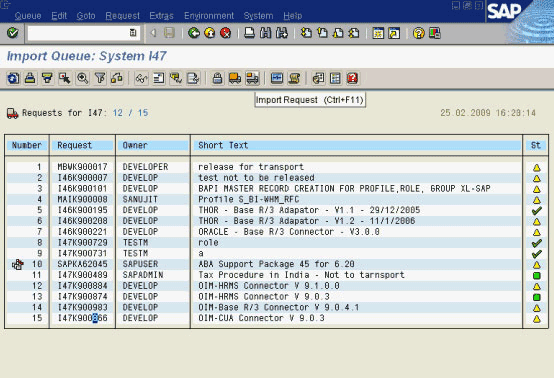Click the Display glasses icon
This screenshot has height=378, width=554.
(141, 78)
